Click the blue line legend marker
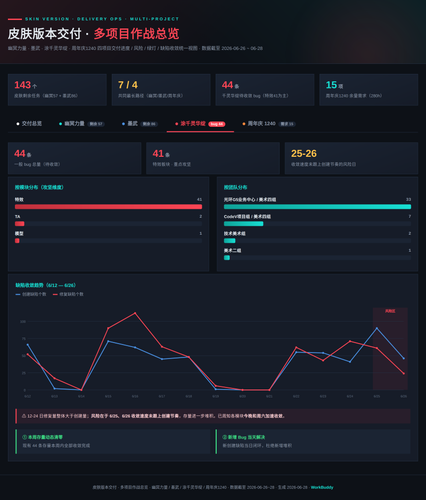The image size is (426, 500). point(18,294)
